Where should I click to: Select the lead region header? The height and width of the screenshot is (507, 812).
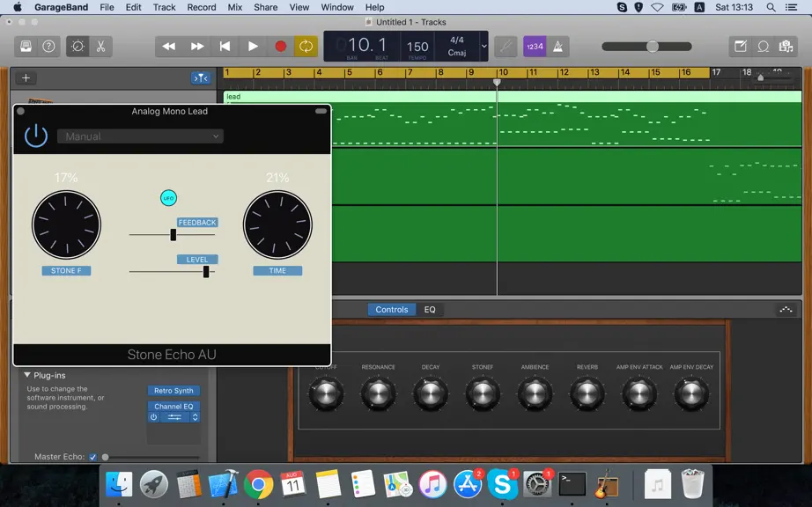pos(513,97)
